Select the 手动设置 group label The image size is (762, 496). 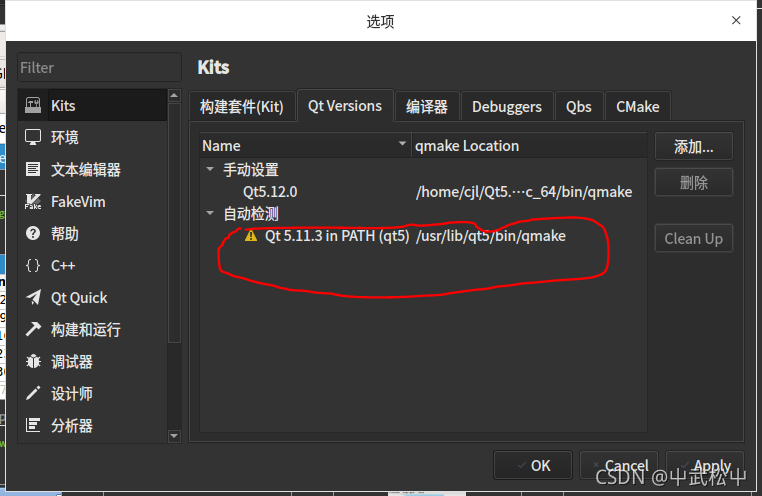[251, 170]
